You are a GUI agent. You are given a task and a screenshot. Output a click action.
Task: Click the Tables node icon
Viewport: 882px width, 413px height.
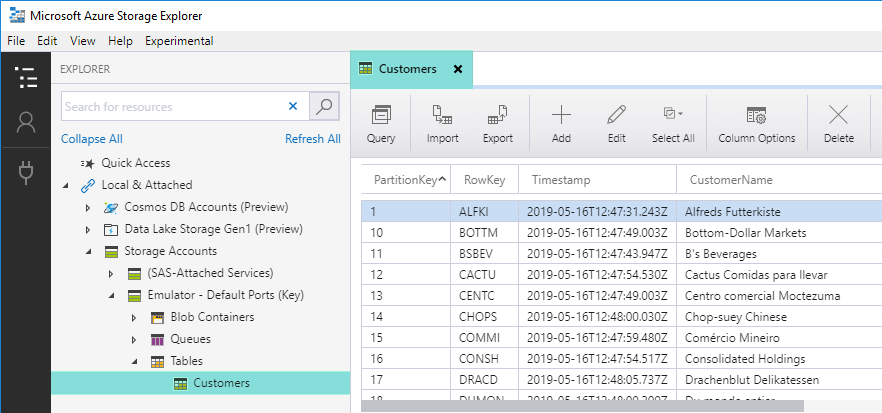tap(158, 361)
